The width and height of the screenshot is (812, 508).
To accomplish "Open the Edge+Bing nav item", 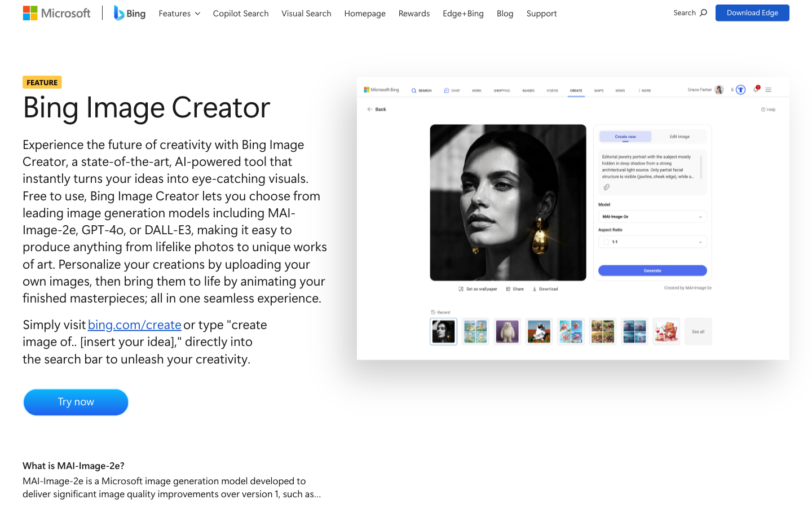I will pos(463,14).
